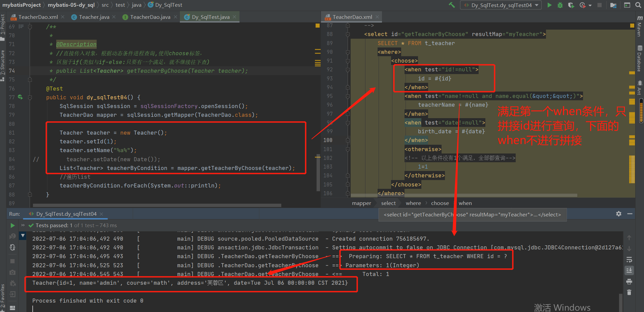
Task: Click the when breadcrumb in XML editor
Action: [465, 203]
